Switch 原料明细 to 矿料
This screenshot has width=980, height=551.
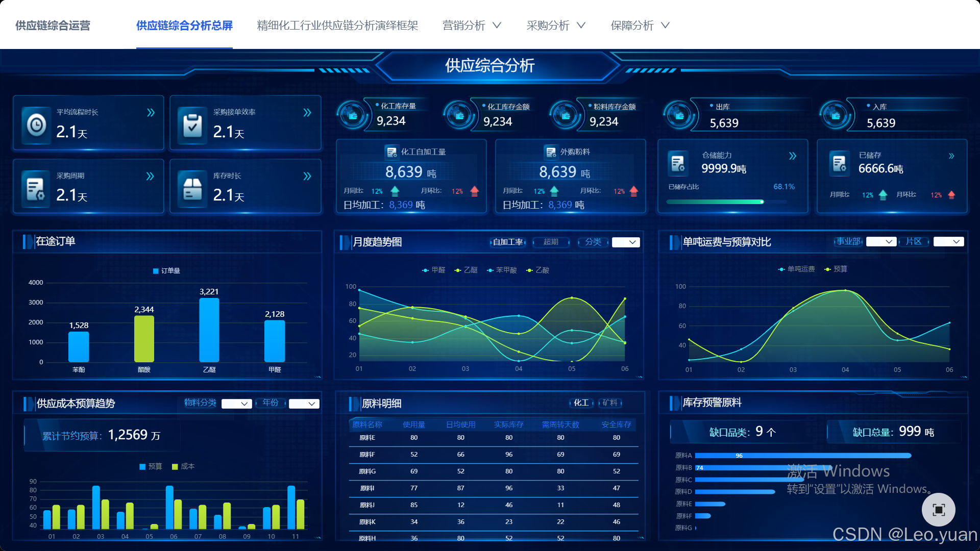point(609,403)
